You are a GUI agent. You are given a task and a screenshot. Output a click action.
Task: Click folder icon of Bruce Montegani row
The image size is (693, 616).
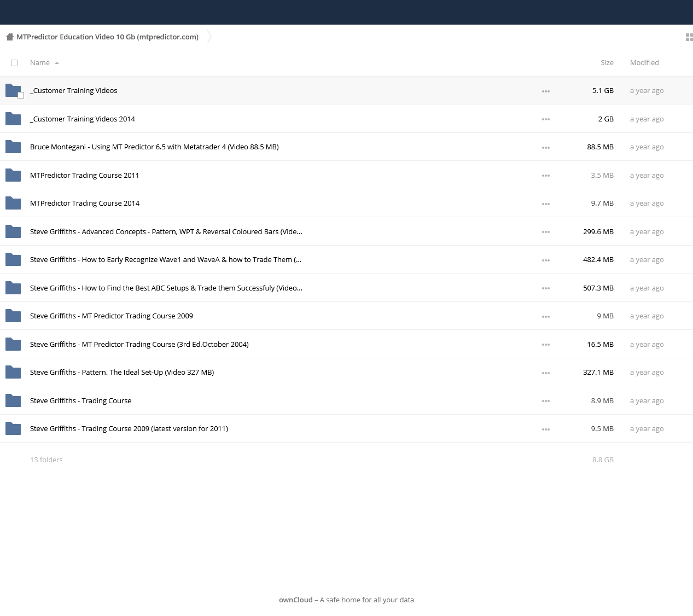coord(13,147)
